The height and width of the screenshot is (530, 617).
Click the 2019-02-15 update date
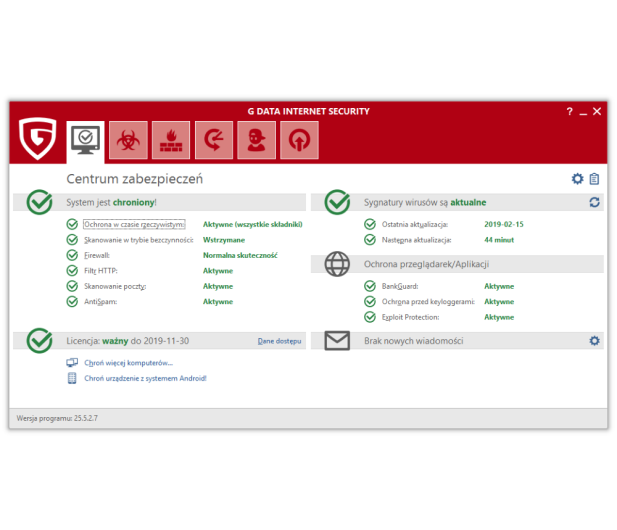[x=504, y=224]
